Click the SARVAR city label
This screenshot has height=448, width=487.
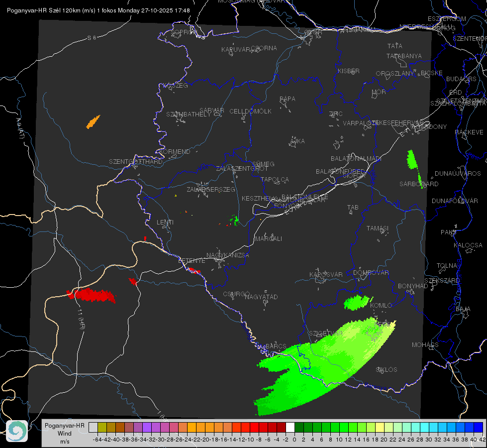(x=212, y=111)
